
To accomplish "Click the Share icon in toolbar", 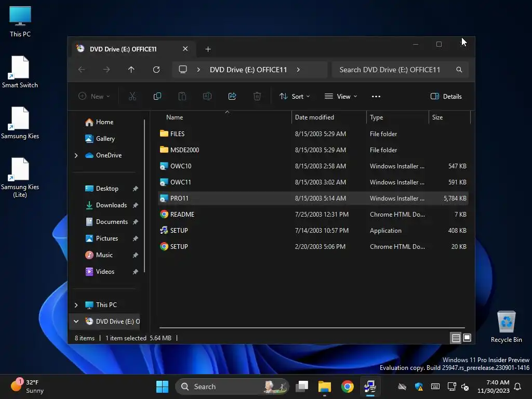I will coord(232,96).
